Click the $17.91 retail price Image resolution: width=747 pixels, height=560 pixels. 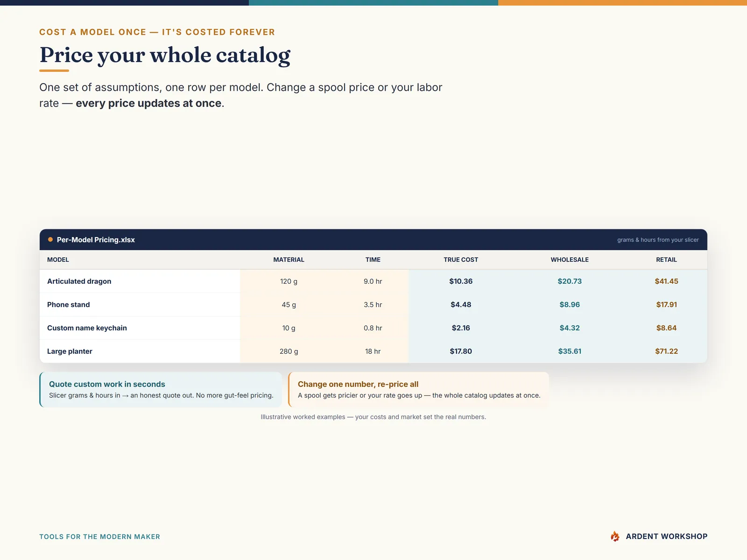[x=666, y=304]
